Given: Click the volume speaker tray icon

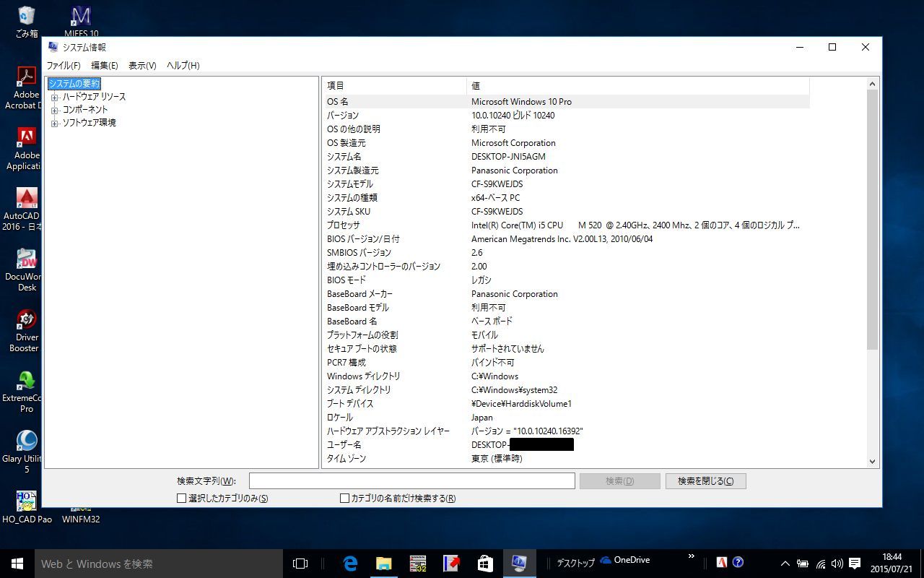Looking at the screenshot, I should coord(837,563).
